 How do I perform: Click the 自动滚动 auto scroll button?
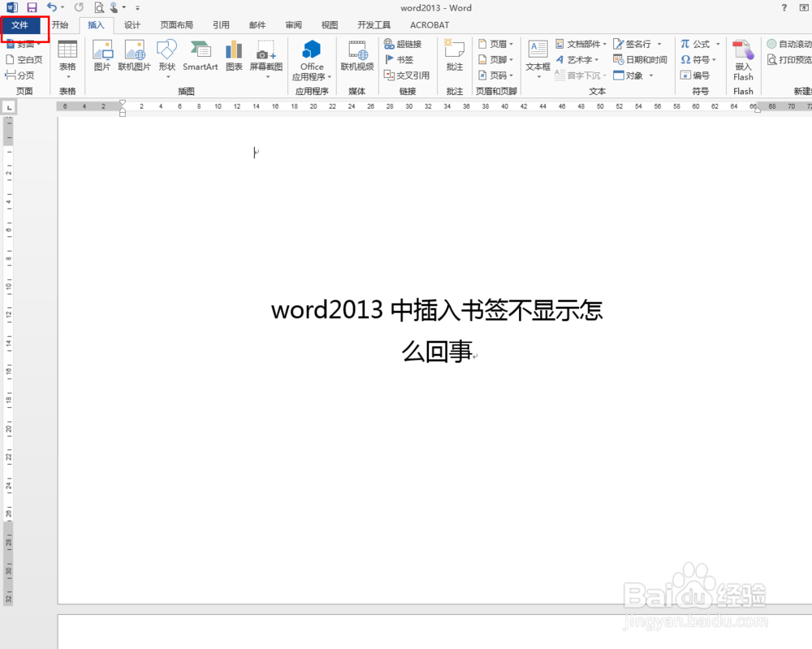click(788, 44)
